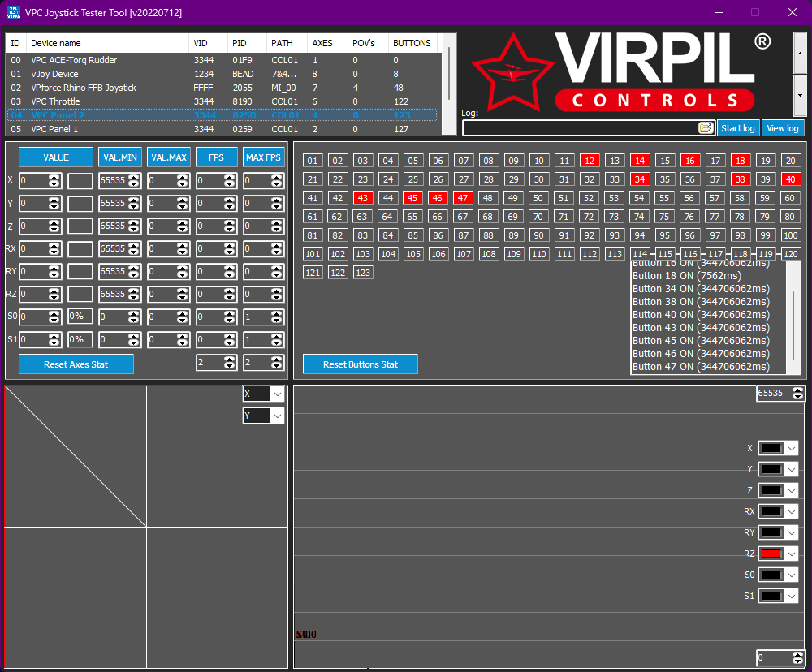Click active button indicator 34
This screenshot has height=672, width=812.
[x=640, y=179]
